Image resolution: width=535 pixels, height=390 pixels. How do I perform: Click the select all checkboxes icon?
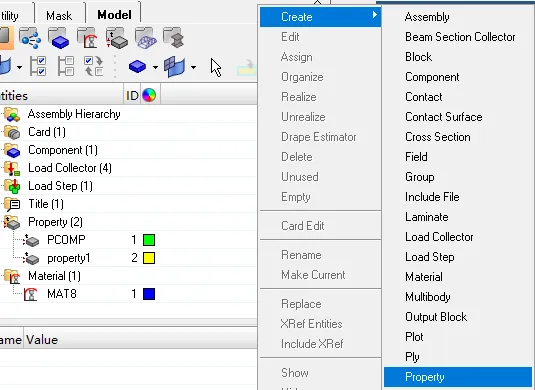(x=38, y=66)
